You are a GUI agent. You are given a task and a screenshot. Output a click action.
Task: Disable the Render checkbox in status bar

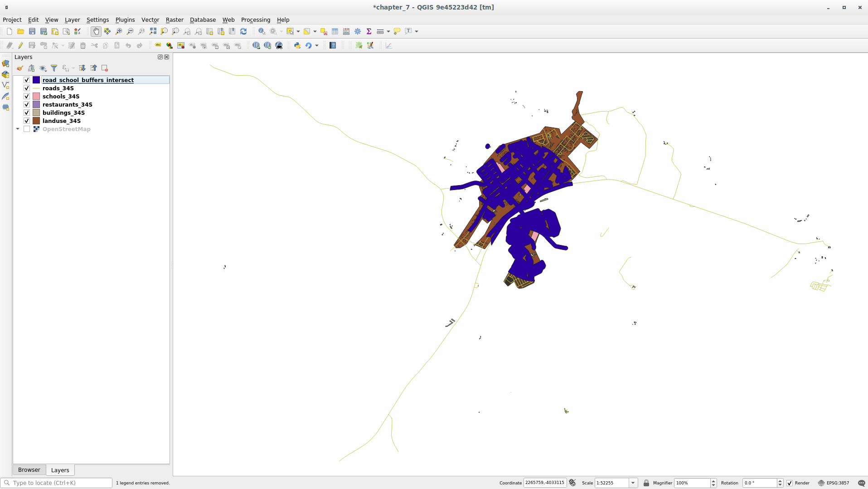[789, 483]
